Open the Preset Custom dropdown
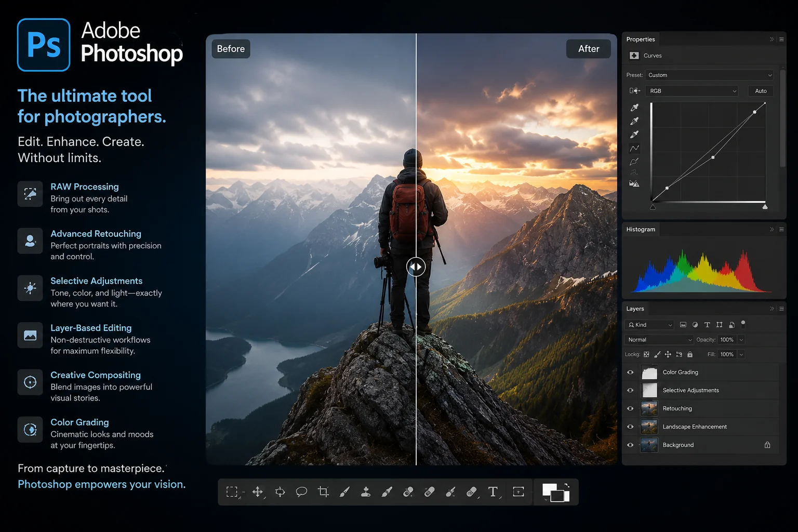This screenshot has width=798, height=532. pos(710,75)
